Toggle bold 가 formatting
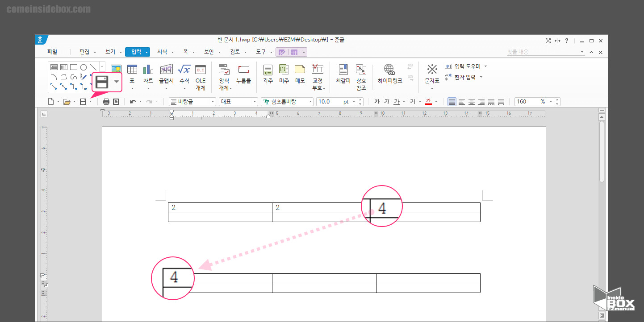 pyautogui.click(x=377, y=102)
